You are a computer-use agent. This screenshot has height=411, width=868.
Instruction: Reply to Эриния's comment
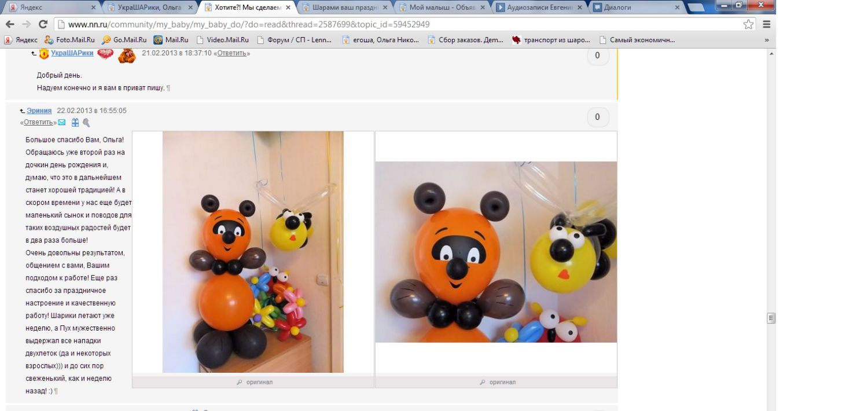[x=38, y=122]
